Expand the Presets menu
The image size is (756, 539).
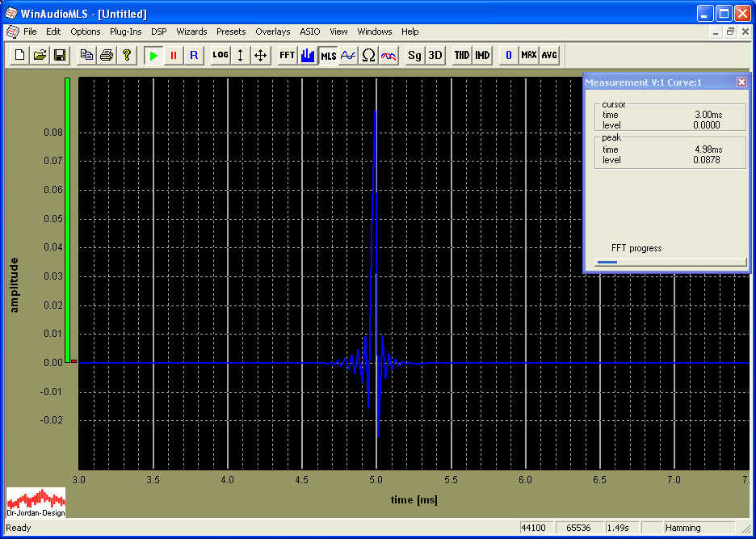click(231, 32)
